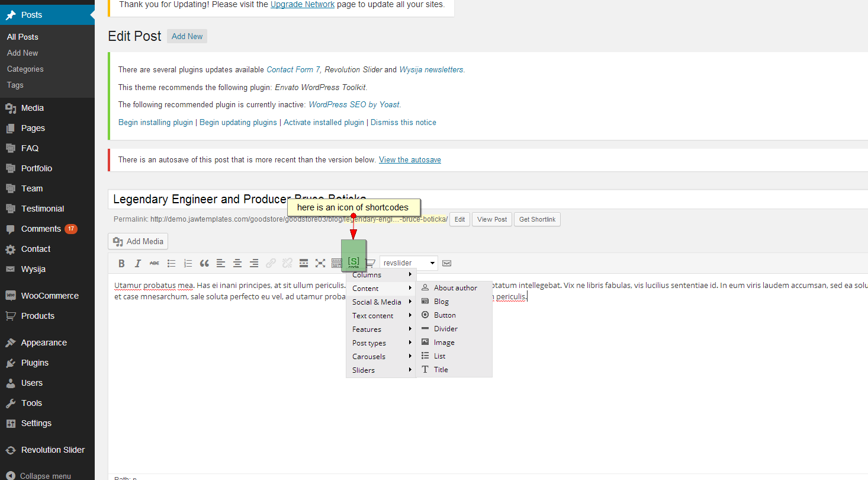This screenshot has height=480, width=868.
Task: Choose the Divider shortcode item
Action: coord(445,329)
